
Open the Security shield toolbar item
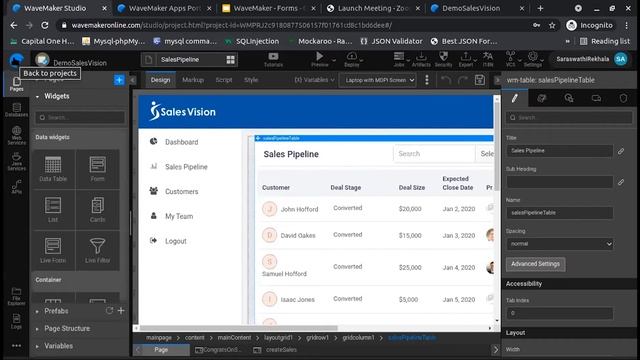[443, 60]
